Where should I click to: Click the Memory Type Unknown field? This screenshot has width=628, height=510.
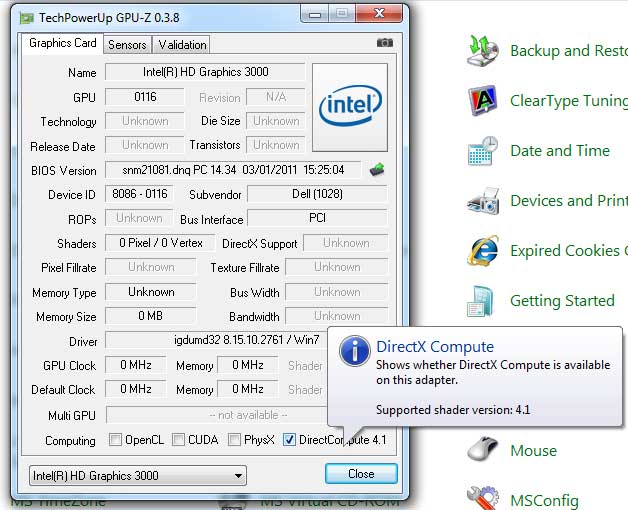pos(151,292)
